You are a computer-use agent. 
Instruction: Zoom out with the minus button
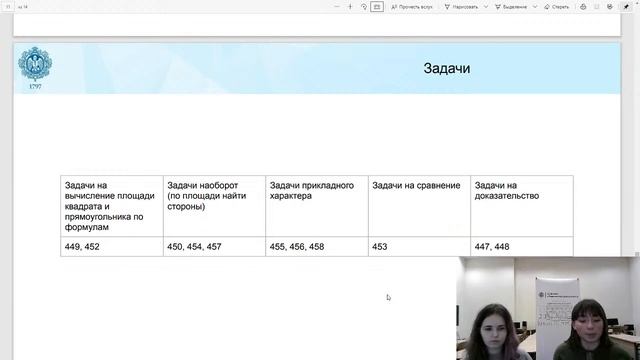click(336, 7)
